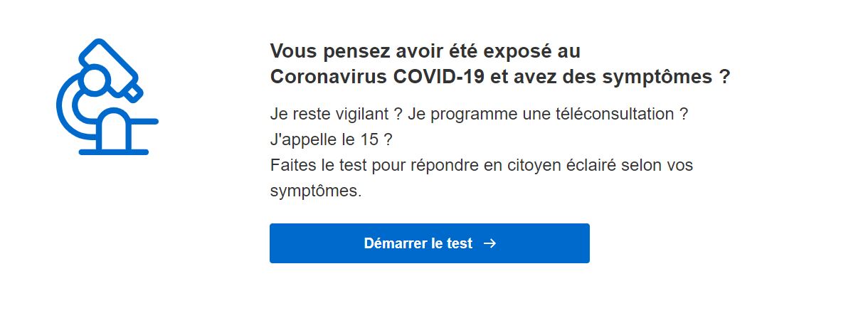868x323 pixels.
Task: Click the microscope's horizontal base line
Action: point(114,152)
